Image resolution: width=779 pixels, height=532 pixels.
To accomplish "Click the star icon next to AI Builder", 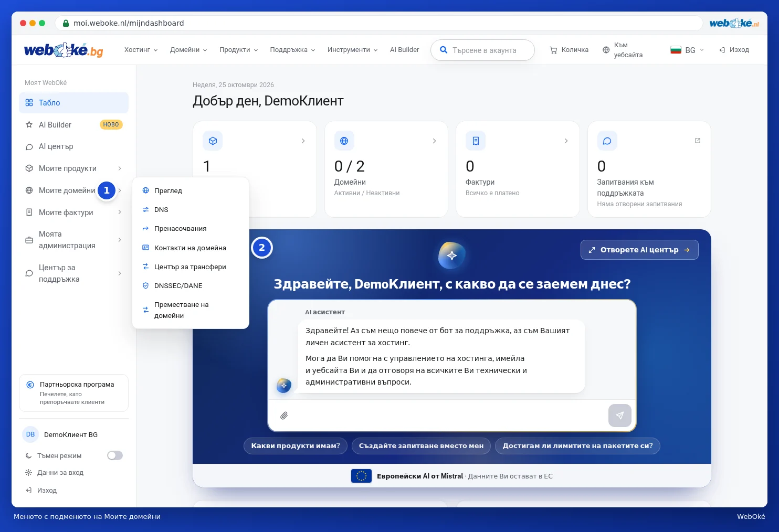I will point(29,125).
